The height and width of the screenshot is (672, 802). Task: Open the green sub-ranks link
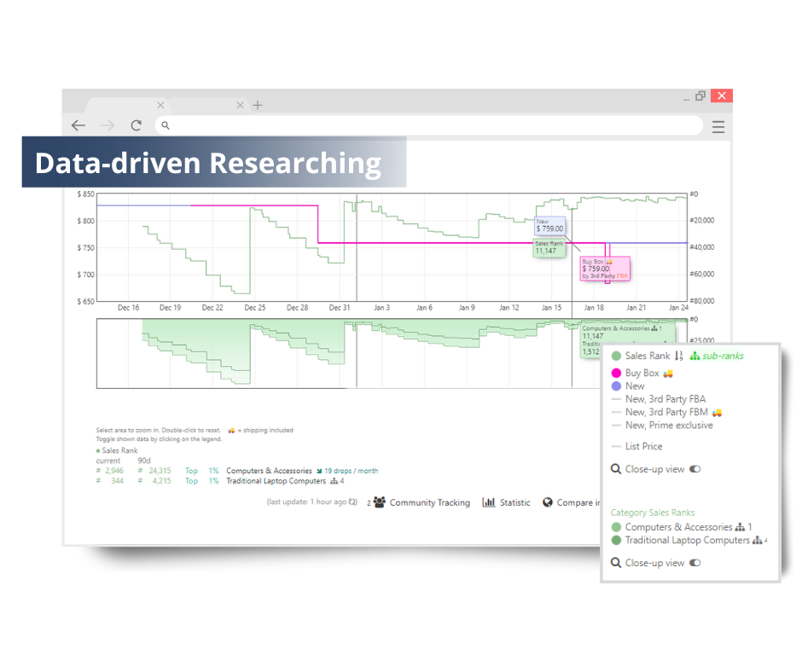click(717, 356)
